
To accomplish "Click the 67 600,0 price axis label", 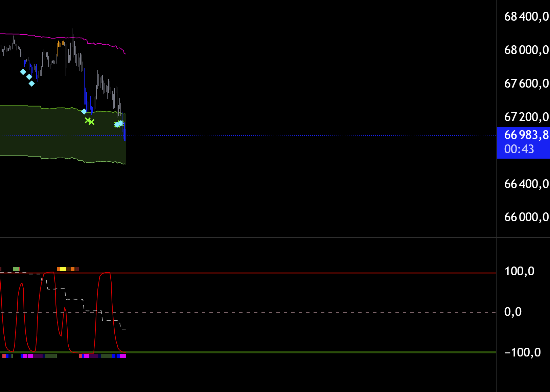I will click(x=526, y=83).
